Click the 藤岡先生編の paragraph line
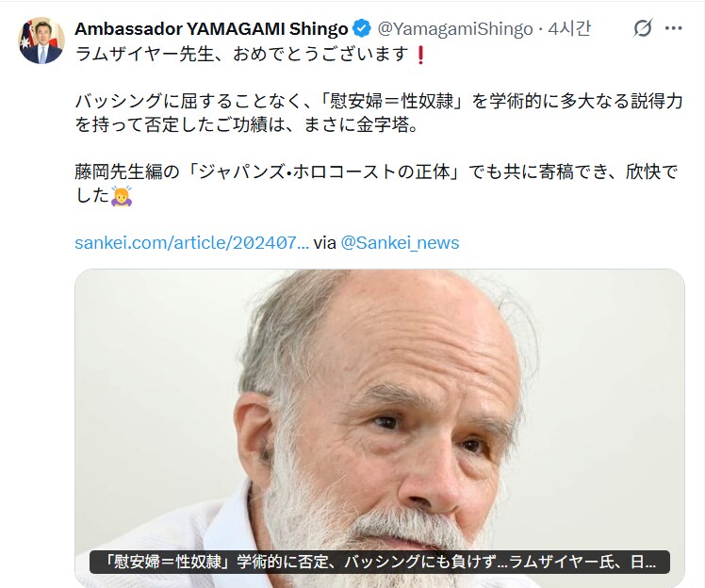Screen dimensions: 705x588 coord(376,172)
